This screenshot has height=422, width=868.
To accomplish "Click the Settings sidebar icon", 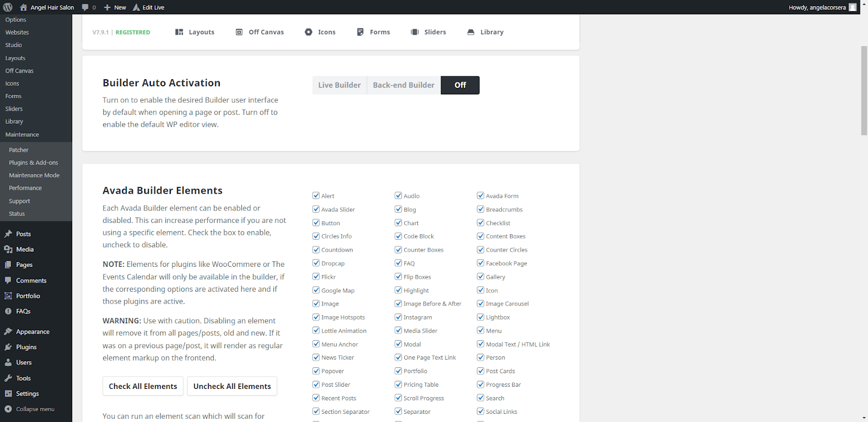I will coord(8,394).
